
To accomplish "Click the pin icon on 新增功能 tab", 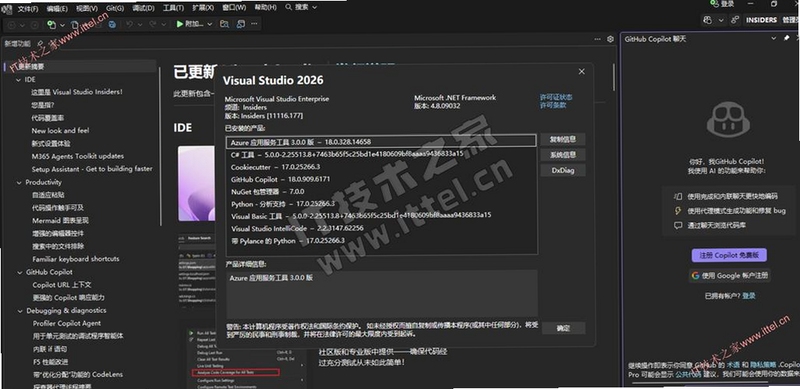I will point(39,43).
